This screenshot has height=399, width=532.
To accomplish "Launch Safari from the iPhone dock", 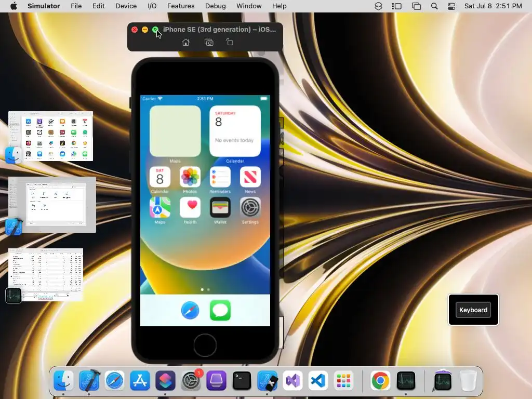I will tap(190, 310).
